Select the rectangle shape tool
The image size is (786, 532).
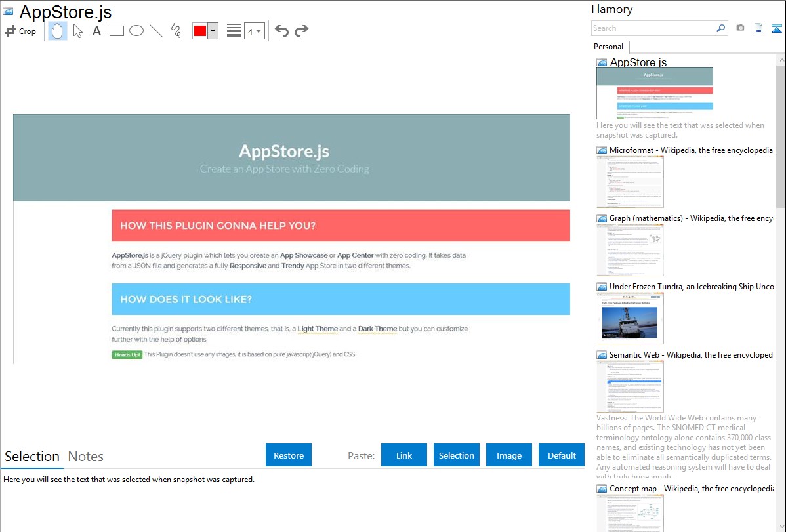[x=116, y=31]
